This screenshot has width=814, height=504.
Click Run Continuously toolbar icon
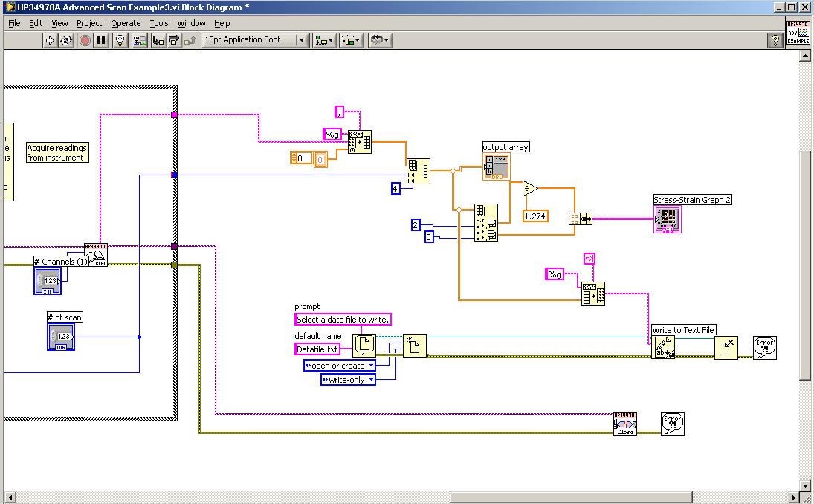point(67,40)
